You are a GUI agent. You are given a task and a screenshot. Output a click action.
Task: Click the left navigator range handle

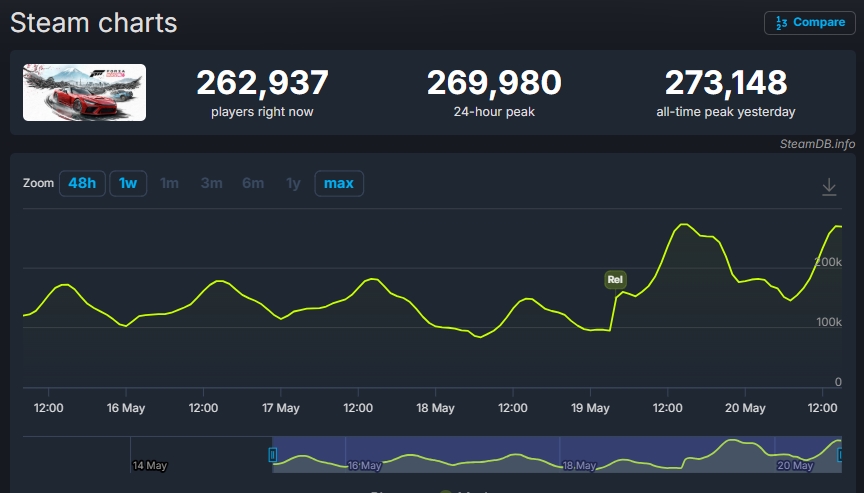[272, 454]
